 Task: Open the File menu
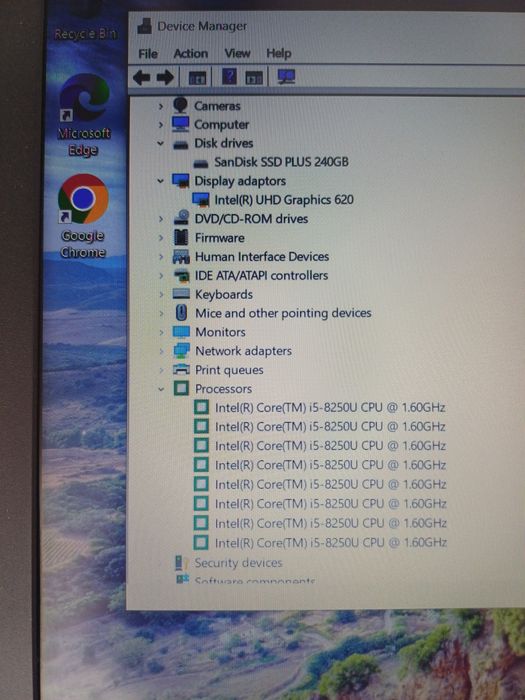(148, 54)
